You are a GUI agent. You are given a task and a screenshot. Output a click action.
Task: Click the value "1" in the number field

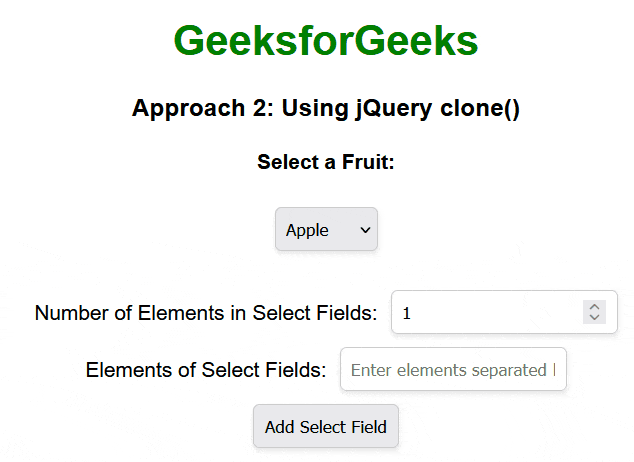(407, 314)
